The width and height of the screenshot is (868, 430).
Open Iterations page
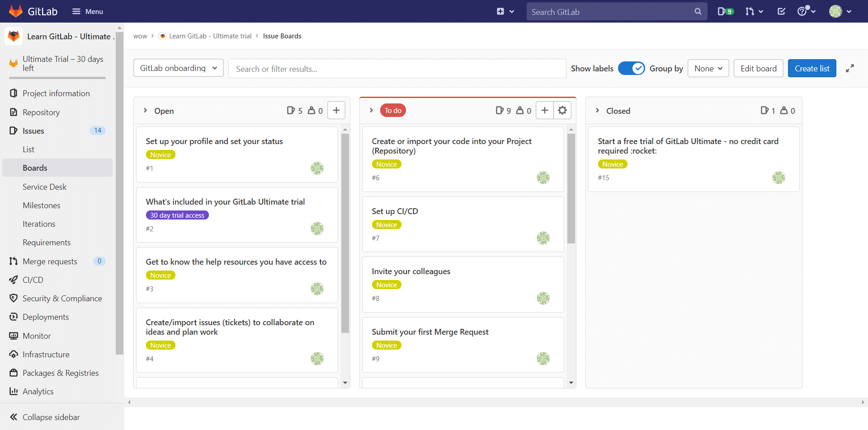pos(39,224)
